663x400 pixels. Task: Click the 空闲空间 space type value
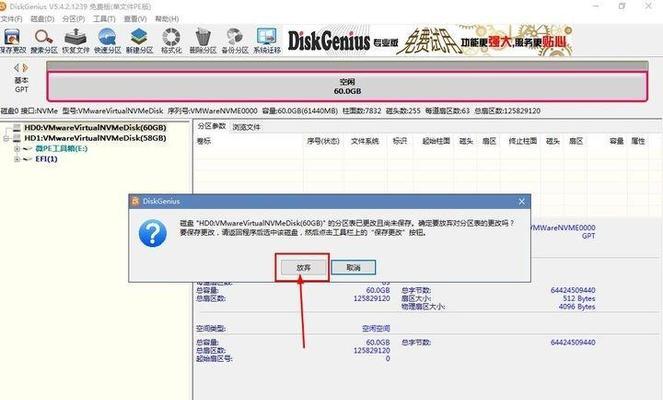[376, 329]
